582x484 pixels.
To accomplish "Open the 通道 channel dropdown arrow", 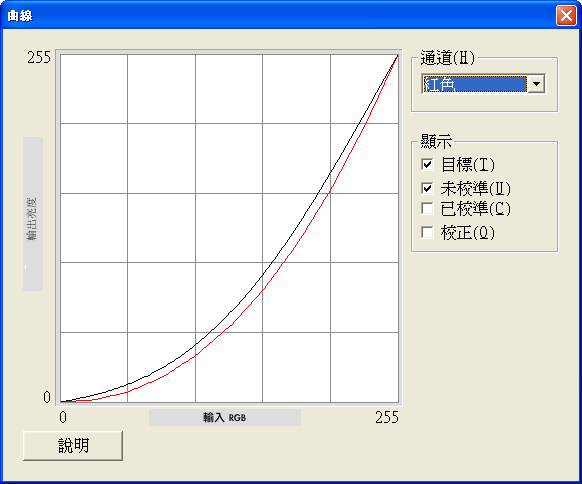I will point(536,84).
